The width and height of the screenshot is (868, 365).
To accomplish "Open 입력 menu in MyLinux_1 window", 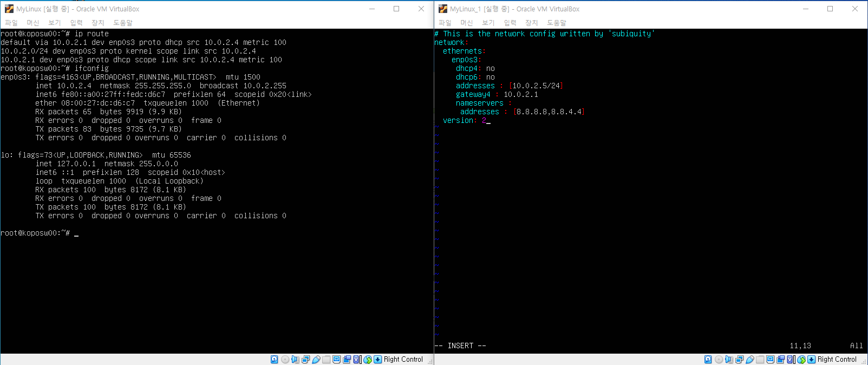I will tap(510, 23).
